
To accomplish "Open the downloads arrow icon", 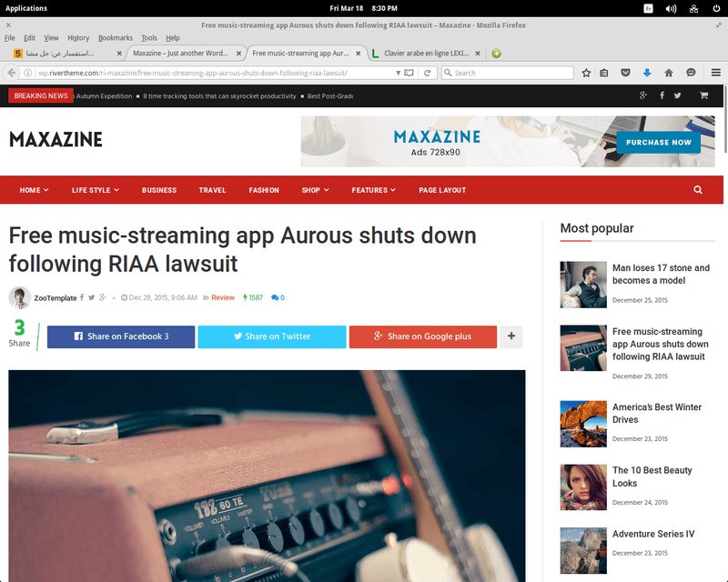I will pyautogui.click(x=647, y=73).
